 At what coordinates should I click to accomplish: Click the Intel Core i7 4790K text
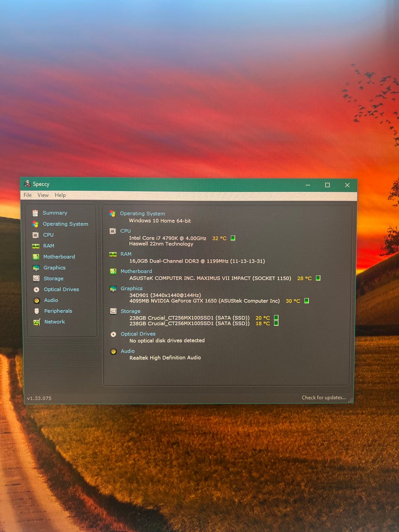[x=168, y=238]
